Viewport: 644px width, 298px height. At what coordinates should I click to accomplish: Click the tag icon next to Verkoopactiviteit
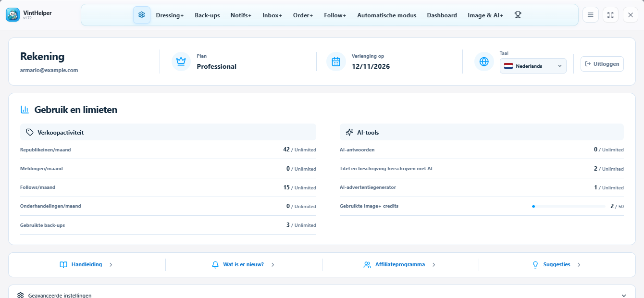[x=30, y=132]
